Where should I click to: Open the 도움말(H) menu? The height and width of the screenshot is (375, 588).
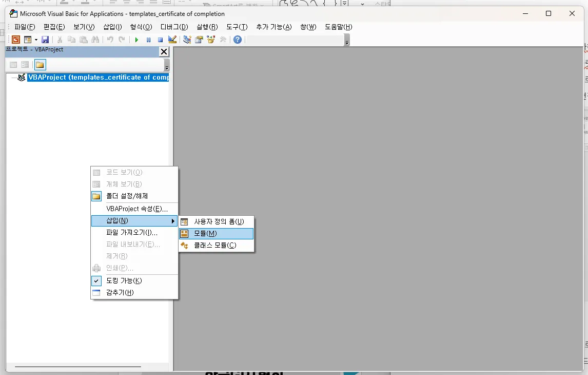[338, 27]
